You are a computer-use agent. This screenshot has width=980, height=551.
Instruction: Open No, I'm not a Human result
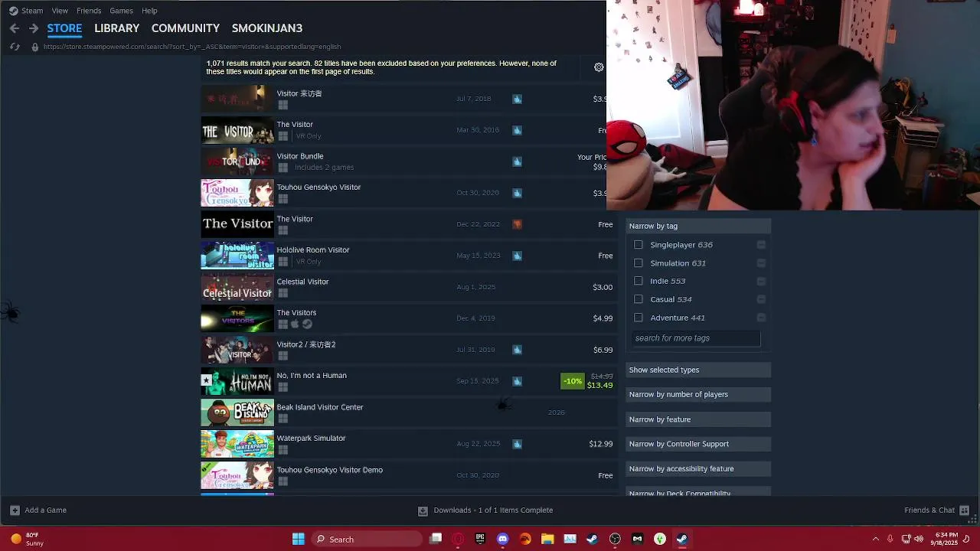[x=409, y=381]
